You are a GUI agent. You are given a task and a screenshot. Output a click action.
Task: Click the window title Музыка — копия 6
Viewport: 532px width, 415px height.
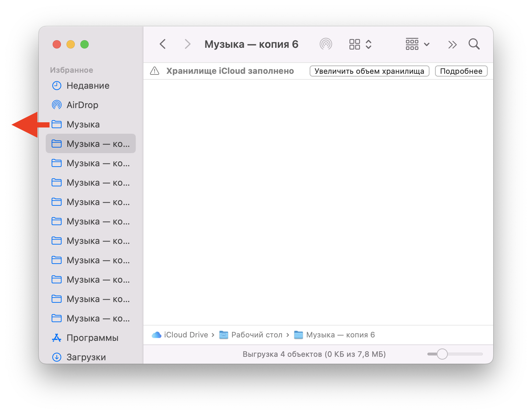coord(251,44)
